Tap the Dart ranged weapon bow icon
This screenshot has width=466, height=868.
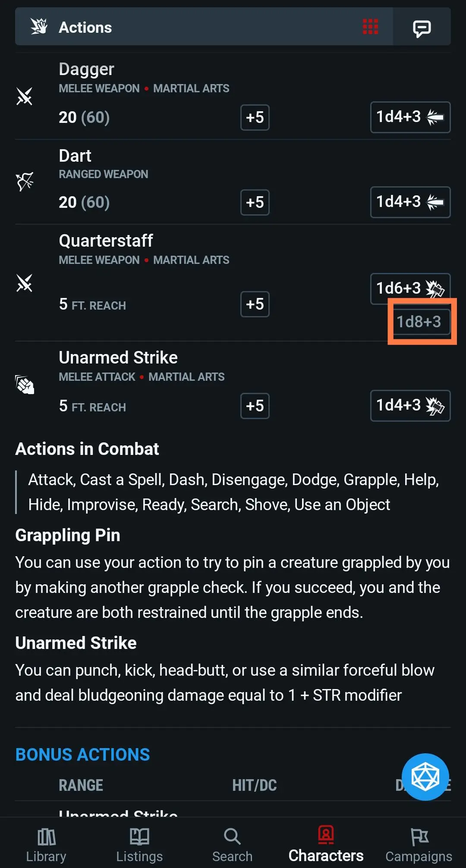click(25, 182)
